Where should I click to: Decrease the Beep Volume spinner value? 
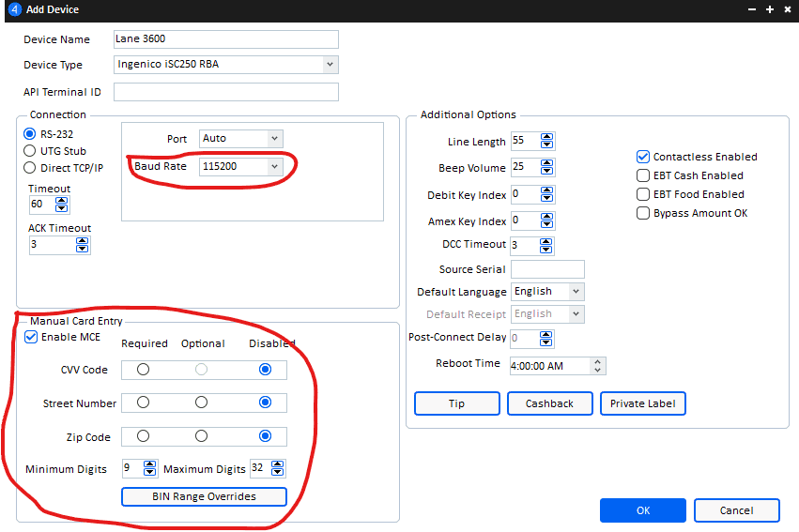coord(547,173)
